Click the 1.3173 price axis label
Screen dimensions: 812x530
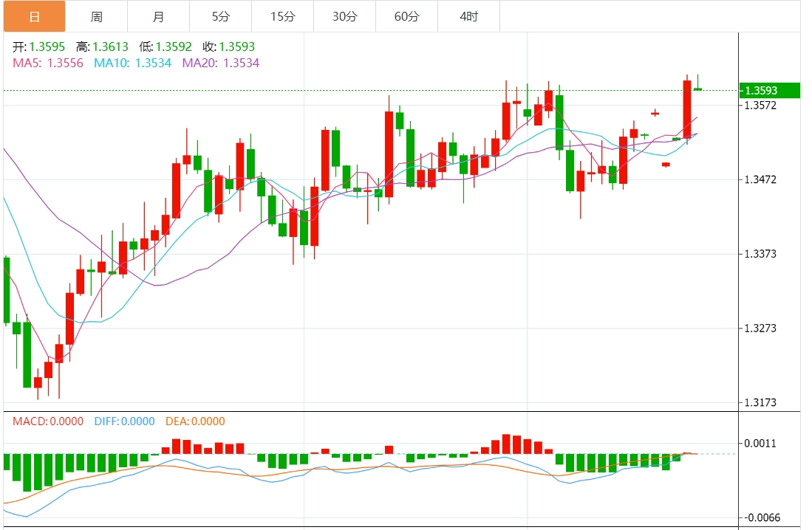(760, 402)
